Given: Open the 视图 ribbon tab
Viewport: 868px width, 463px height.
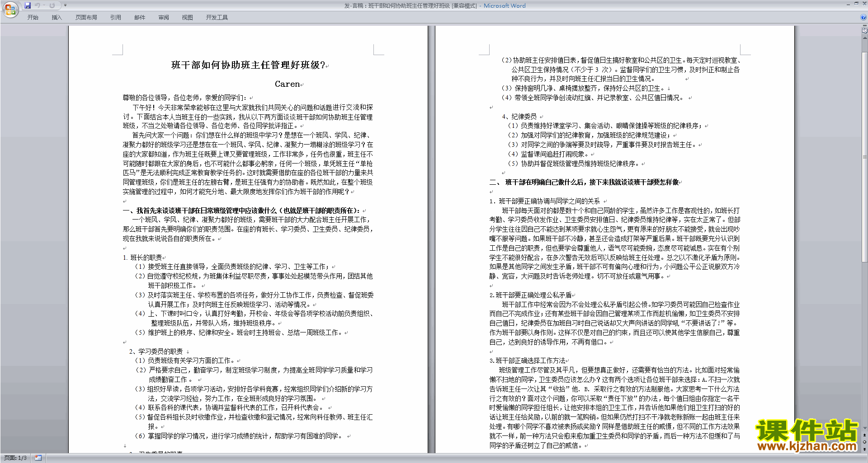Looking at the screenshot, I should (188, 18).
